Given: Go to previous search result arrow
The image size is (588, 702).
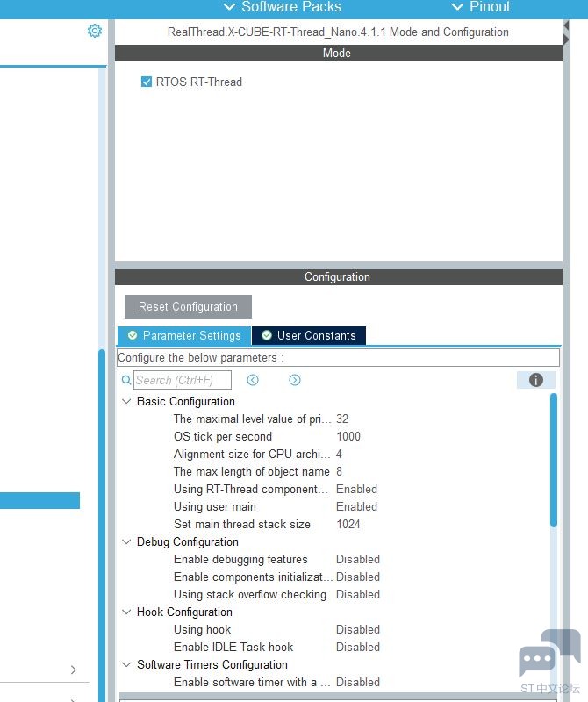Looking at the screenshot, I should [253, 380].
